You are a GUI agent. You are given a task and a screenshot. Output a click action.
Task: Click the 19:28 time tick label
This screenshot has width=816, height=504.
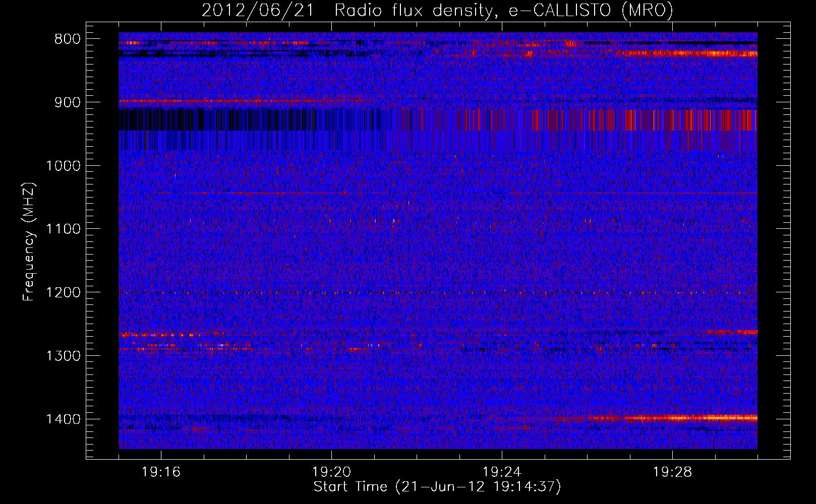tap(672, 472)
